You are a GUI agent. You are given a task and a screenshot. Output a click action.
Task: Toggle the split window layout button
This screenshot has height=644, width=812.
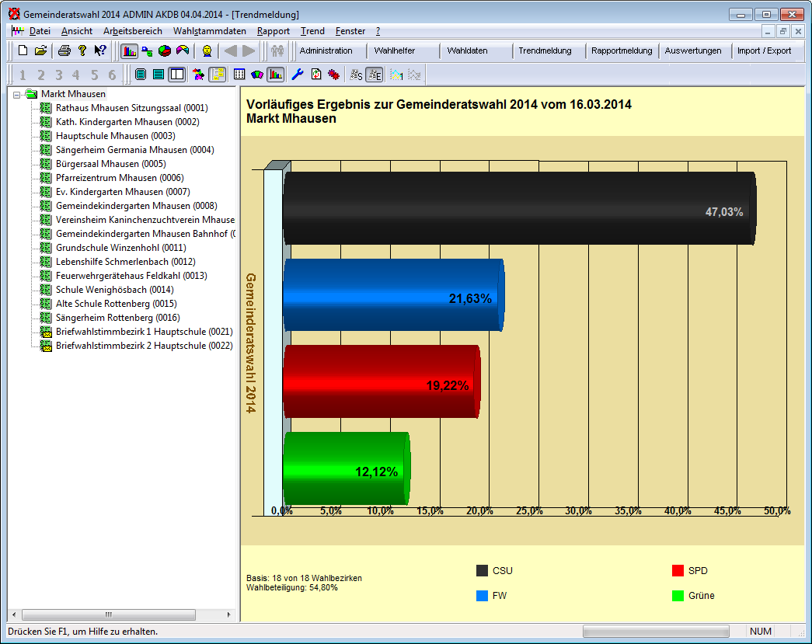coord(177,75)
